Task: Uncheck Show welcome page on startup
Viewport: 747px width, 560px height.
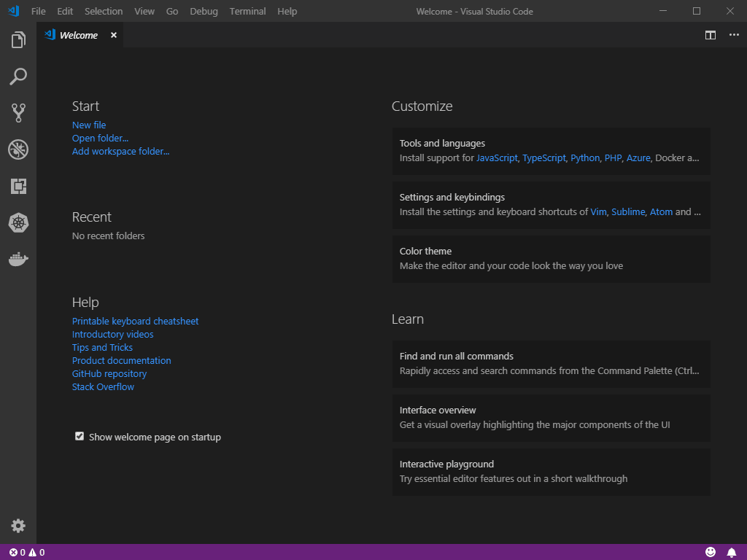Action: [x=80, y=436]
